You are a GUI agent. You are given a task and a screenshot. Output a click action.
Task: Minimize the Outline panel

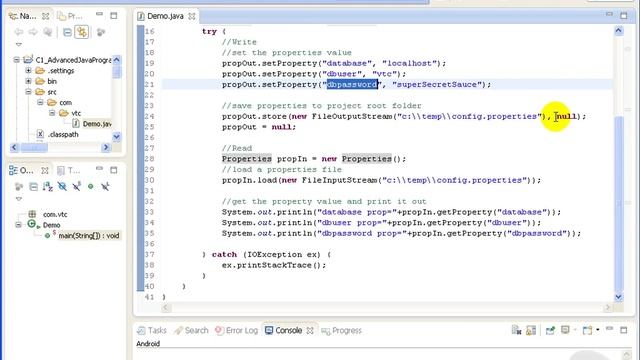pyautogui.click(x=99, y=168)
